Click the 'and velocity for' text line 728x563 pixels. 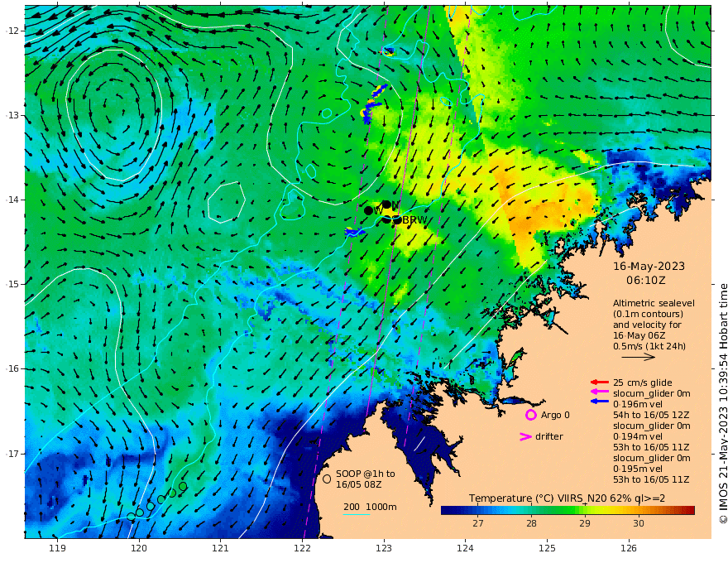[647, 325]
